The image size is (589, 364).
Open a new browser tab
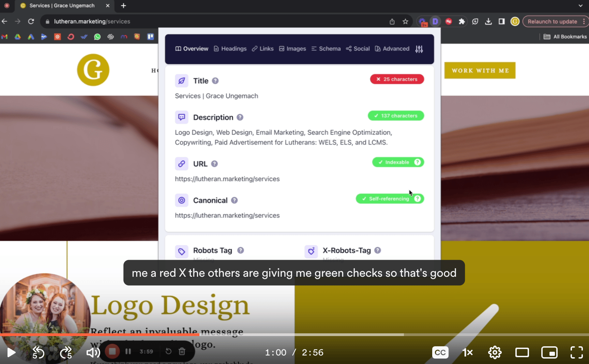[x=123, y=5]
